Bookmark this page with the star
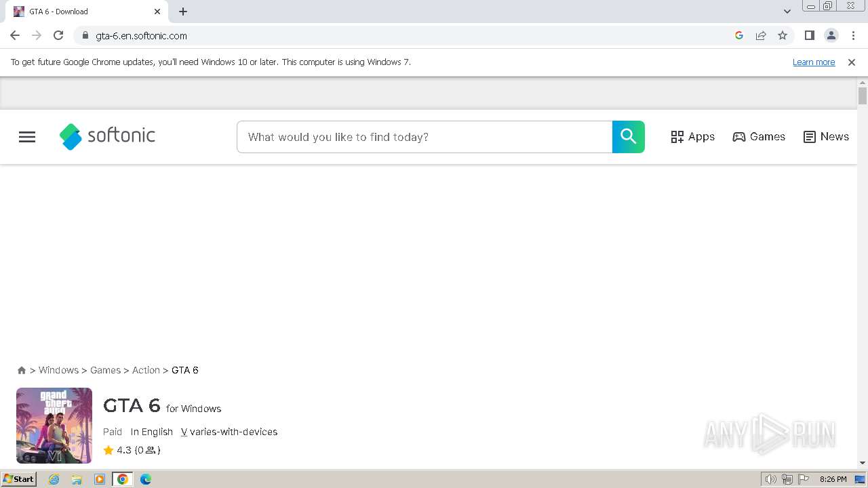The height and width of the screenshot is (488, 868). click(783, 35)
